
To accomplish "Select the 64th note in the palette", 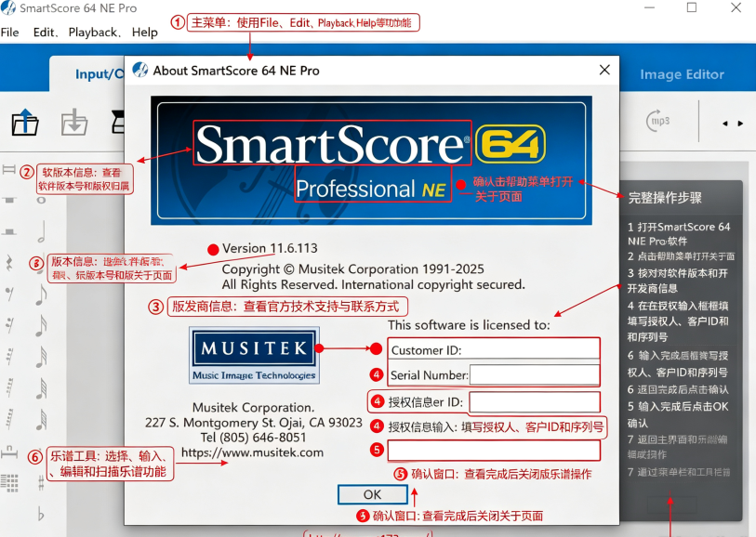I will coord(42,388).
